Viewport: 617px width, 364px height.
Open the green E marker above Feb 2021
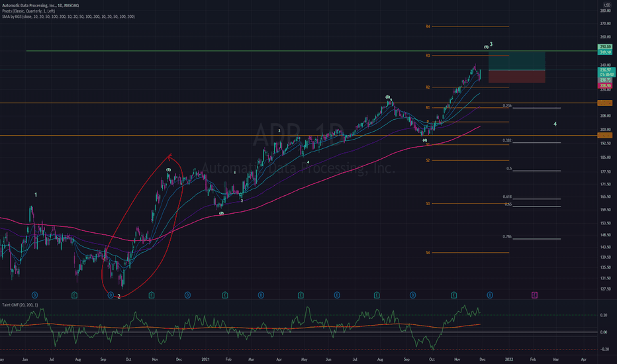click(x=225, y=295)
